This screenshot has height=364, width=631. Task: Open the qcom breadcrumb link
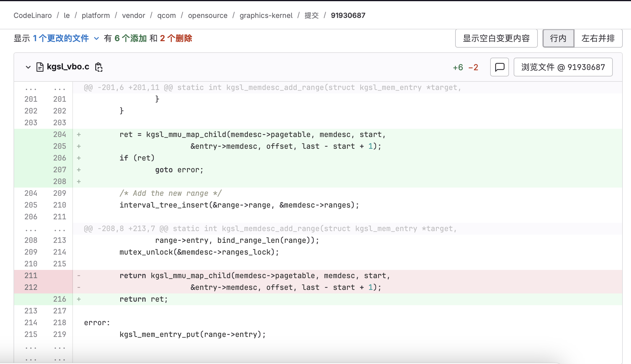[x=166, y=15]
